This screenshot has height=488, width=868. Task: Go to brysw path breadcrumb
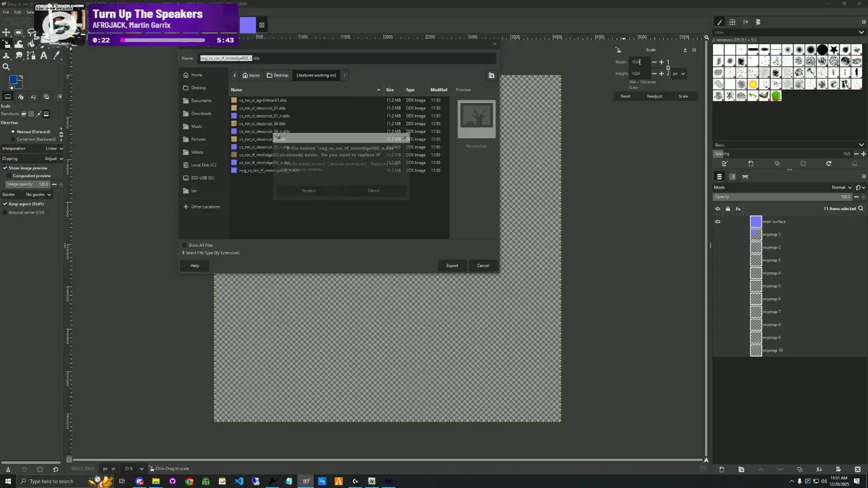pyautogui.click(x=252, y=75)
